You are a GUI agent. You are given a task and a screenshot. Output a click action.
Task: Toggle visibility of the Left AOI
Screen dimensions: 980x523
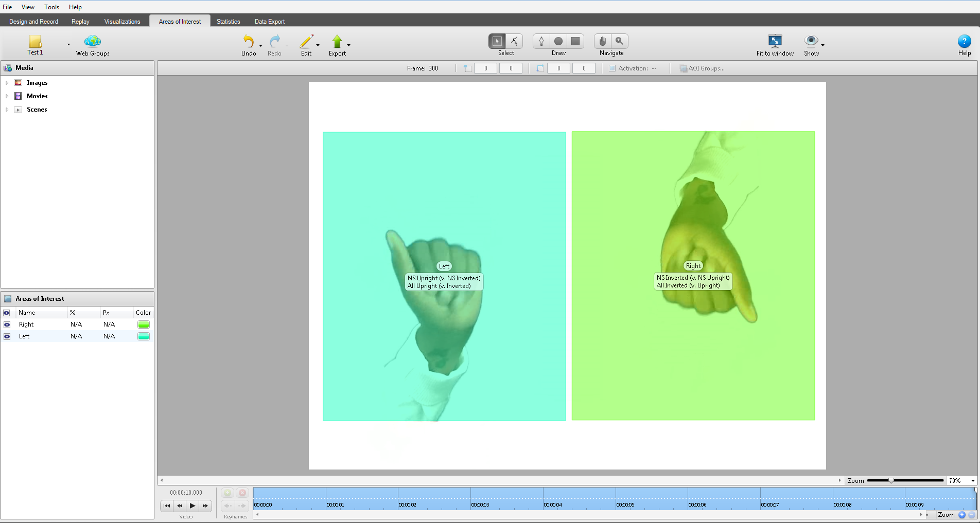click(x=7, y=336)
